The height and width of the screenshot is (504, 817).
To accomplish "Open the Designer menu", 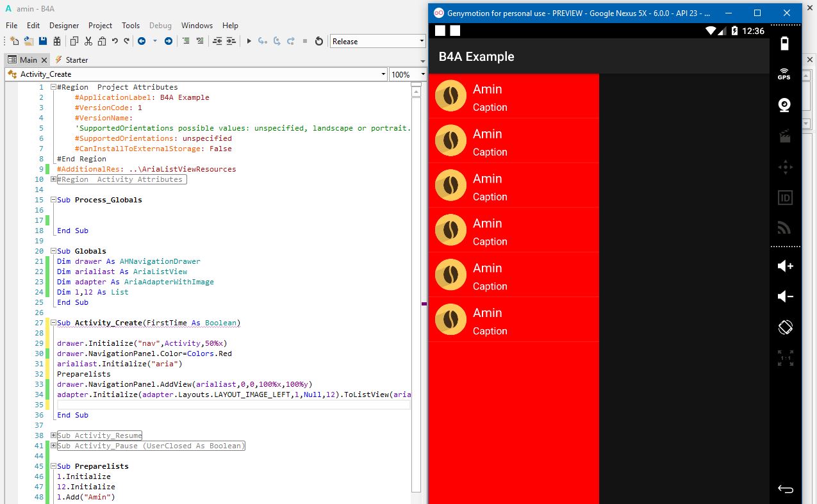I will (64, 26).
